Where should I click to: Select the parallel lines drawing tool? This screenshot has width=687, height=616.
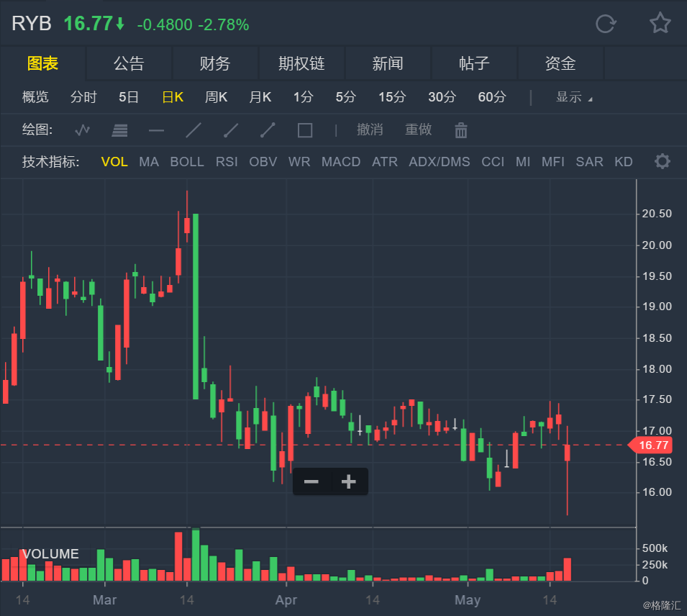click(x=119, y=130)
